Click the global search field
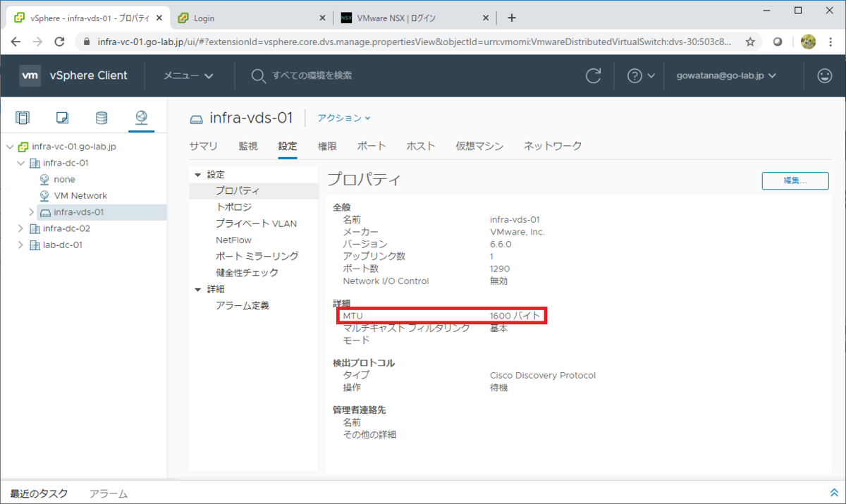 click(x=312, y=75)
